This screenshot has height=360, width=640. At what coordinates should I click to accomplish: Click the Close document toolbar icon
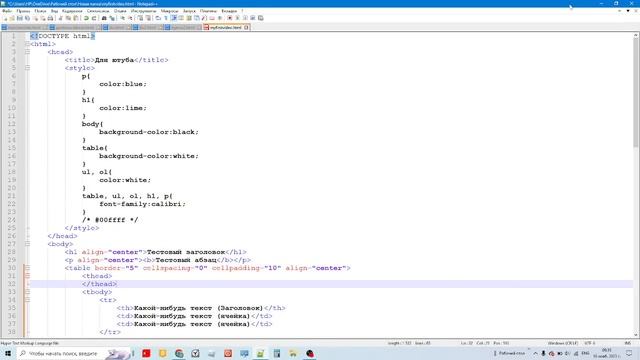click(35, 18)
